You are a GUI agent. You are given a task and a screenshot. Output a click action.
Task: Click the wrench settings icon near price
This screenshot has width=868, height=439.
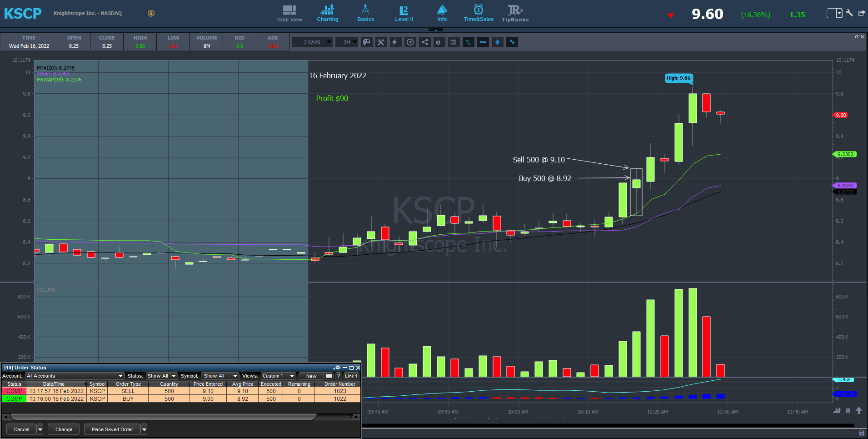coord(849,13)
